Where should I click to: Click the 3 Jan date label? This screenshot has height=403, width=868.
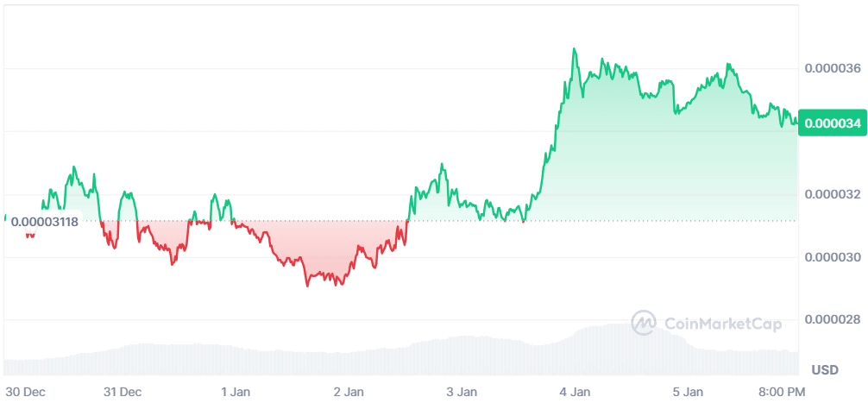(462, 392)
